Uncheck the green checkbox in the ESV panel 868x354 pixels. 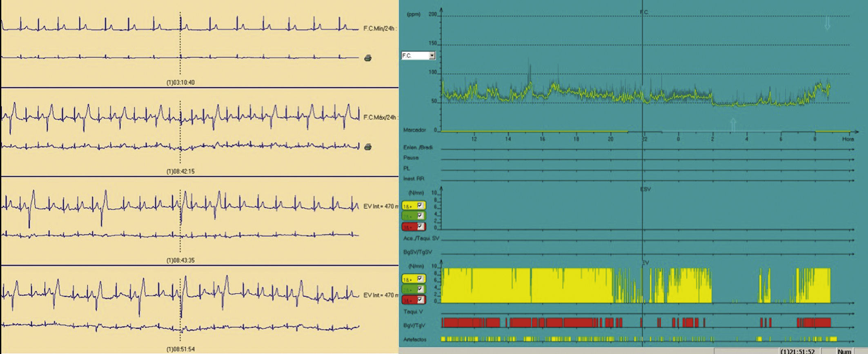pos(420,216)
